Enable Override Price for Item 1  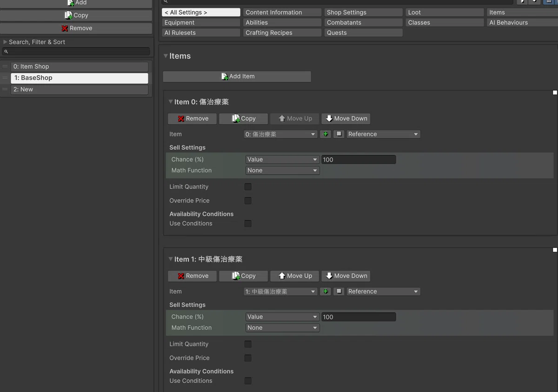tap(248, 358)
